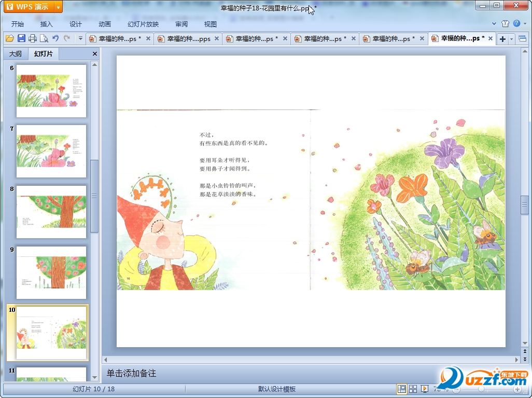
Task: Click the zoom slider handle in the status bar
Action: (481, 389)
